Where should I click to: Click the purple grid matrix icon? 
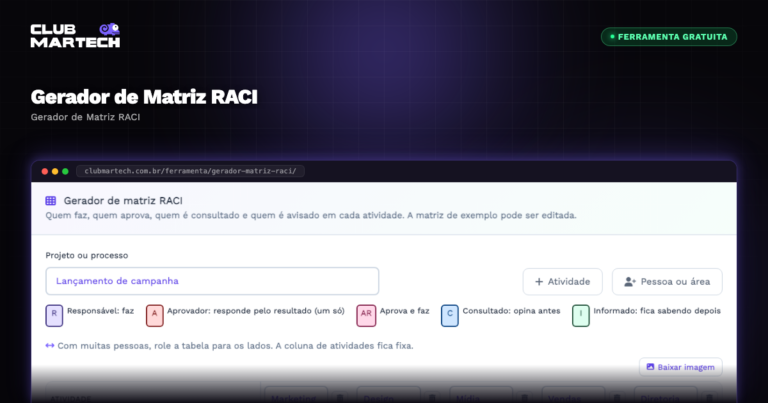click(x=51, y=201)
